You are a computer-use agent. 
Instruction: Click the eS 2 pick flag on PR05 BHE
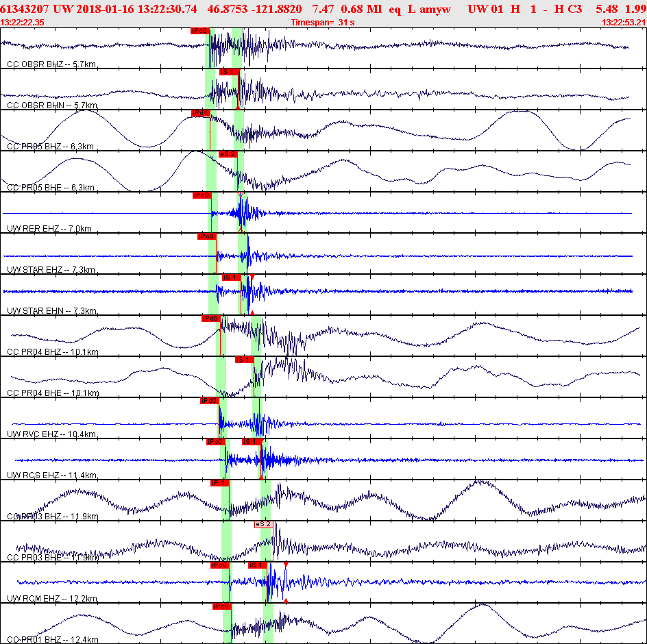(228, 154)
